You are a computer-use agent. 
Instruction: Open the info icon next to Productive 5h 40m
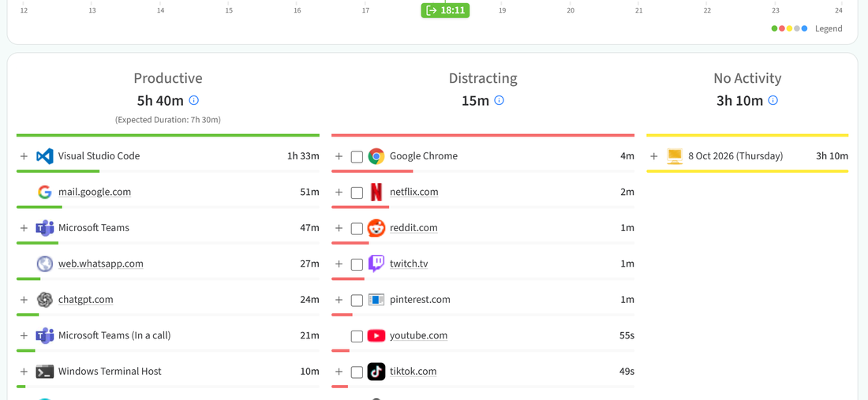[194, 100]
